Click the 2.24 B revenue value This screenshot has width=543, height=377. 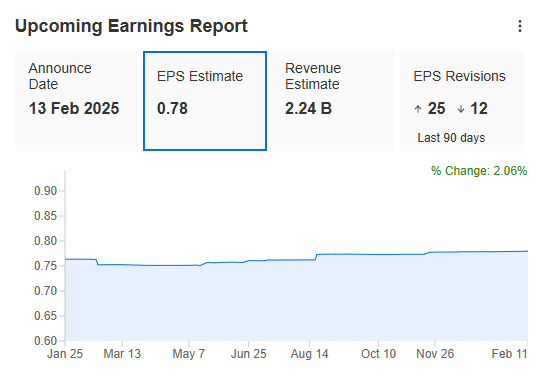(x=308, y=108)
